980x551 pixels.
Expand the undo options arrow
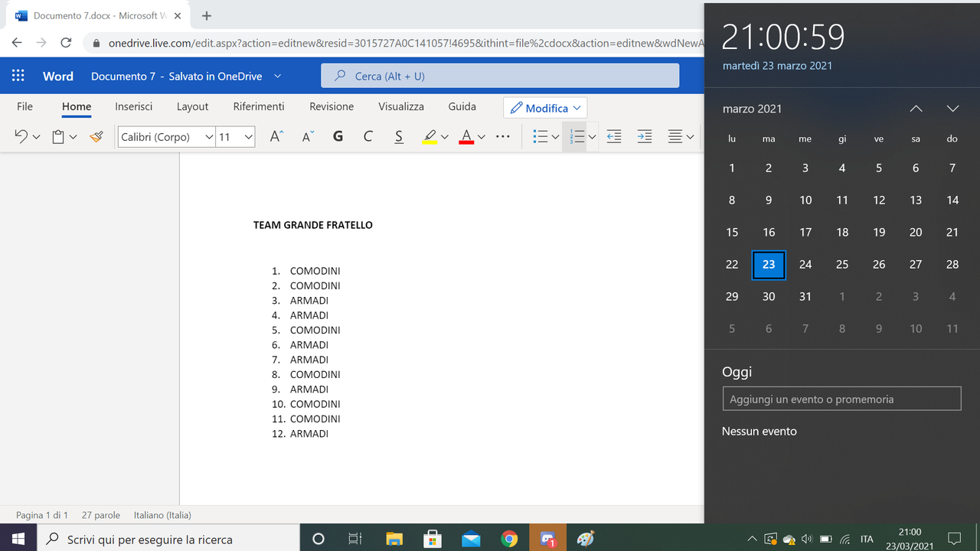[x=36, y=137]
